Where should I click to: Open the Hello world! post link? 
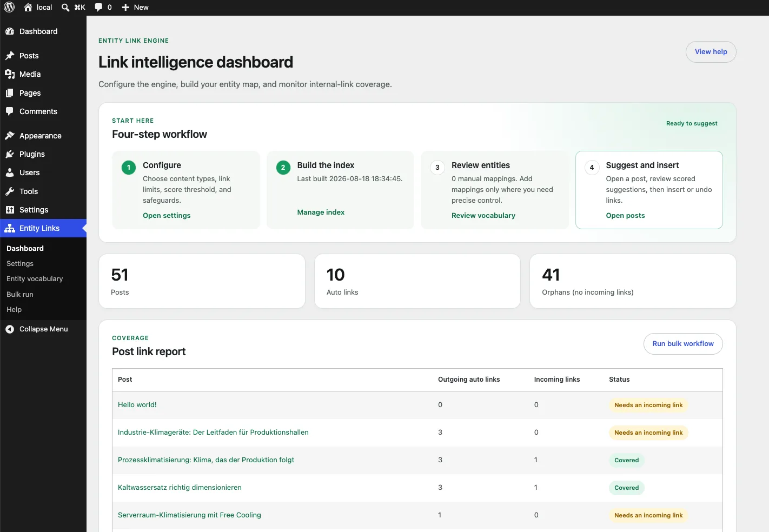[137, 404]
